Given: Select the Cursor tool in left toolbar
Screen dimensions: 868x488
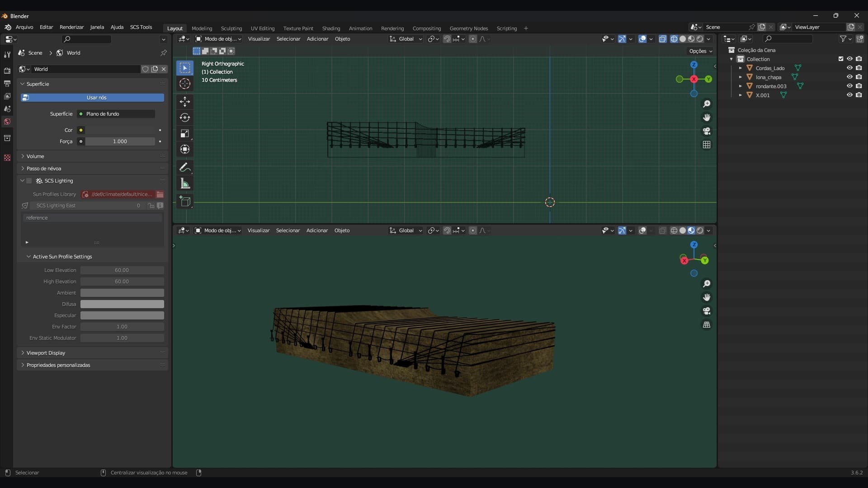Looking at the screenshot, I should 184,84.
